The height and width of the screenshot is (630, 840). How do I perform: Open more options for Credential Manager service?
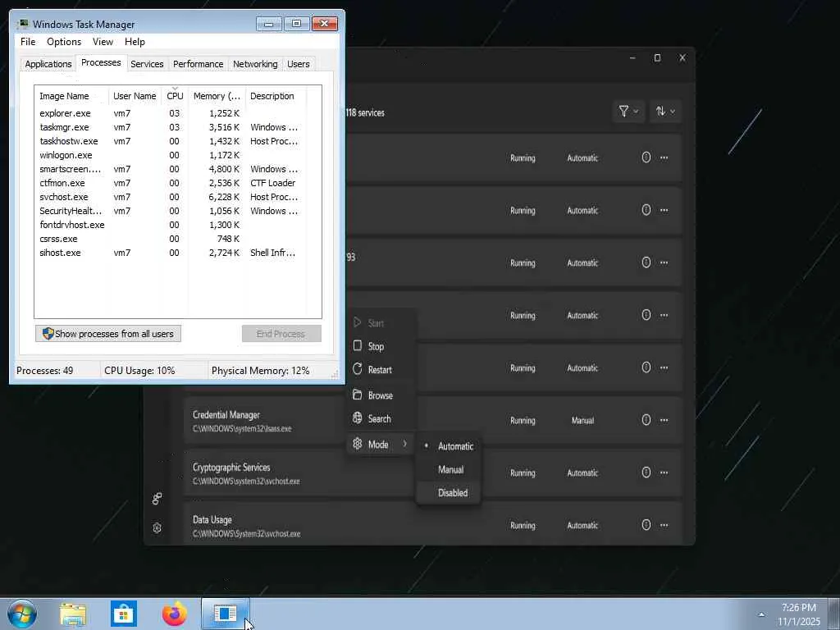pyautogui.click(x=664, y=420)
